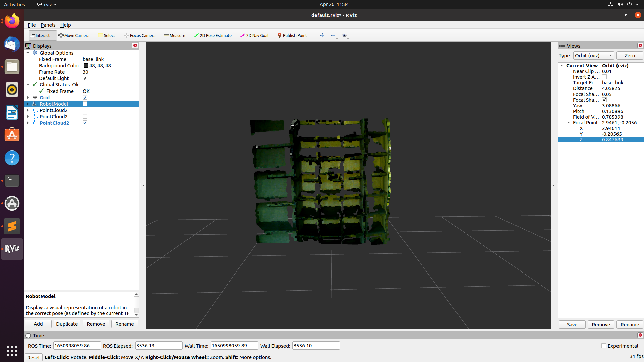Close the Displays panel

point(135,45)
